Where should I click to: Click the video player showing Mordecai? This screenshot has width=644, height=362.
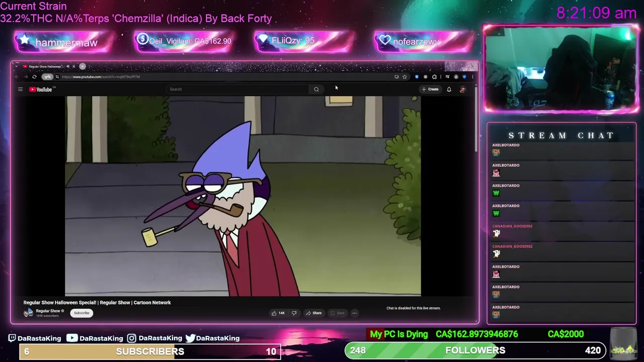point(243,196)
